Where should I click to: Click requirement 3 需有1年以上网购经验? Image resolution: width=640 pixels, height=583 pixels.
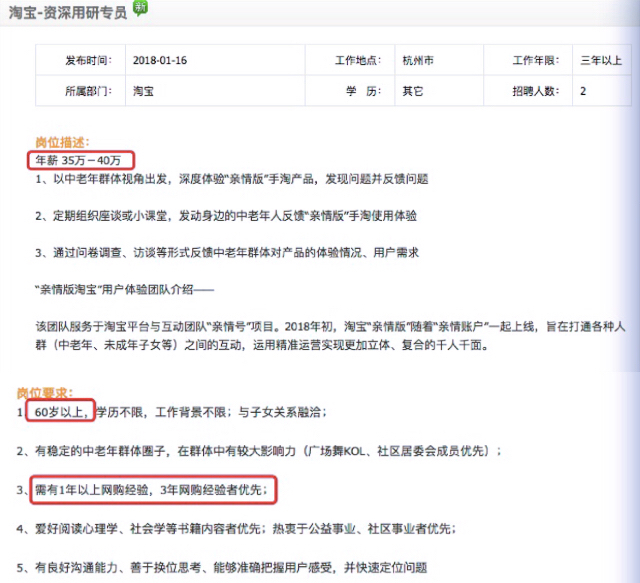[x=142, y=490]
